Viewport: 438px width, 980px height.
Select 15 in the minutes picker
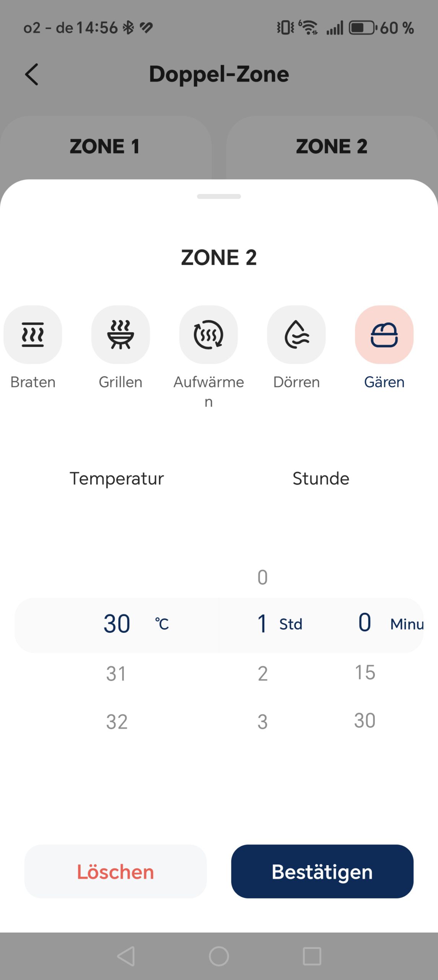(365, 672)
